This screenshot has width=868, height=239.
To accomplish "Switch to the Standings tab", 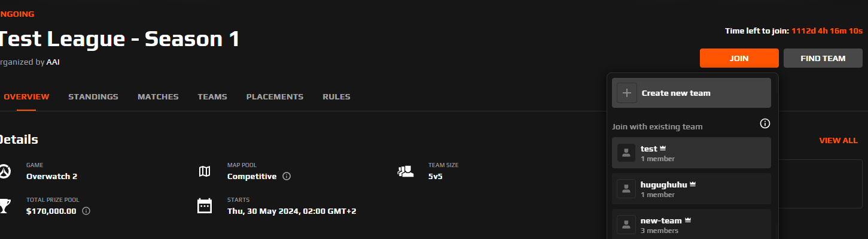I will [93, 96].
